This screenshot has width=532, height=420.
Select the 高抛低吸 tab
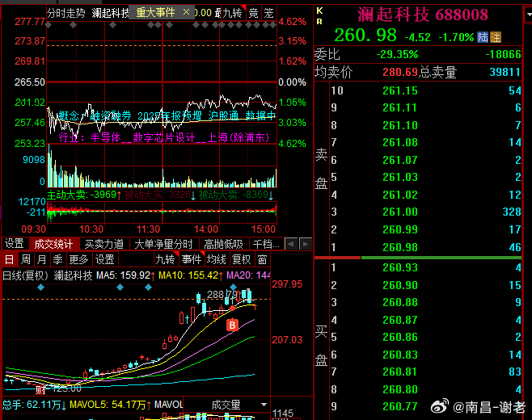click(x=224, y=244)
